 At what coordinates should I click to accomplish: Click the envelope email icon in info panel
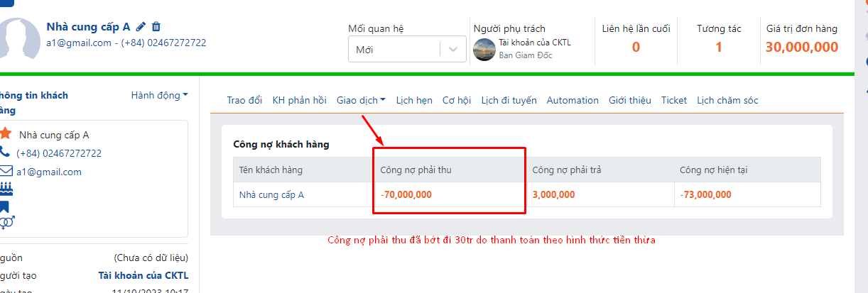coord(6,171)
